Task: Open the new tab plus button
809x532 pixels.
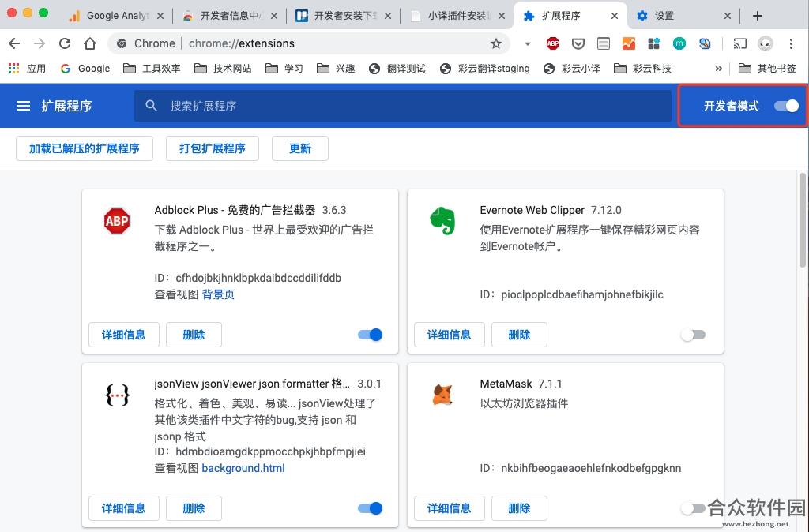Action: 758,16
